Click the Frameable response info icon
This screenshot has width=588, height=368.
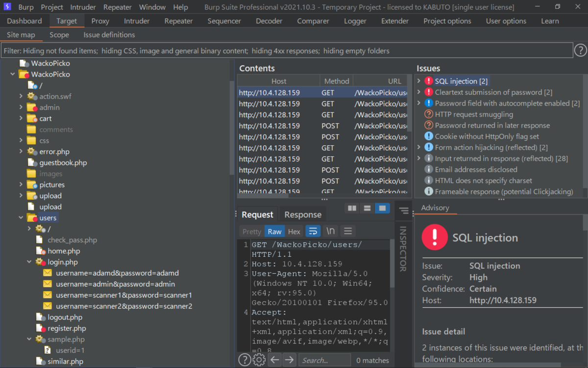(429, 191)
